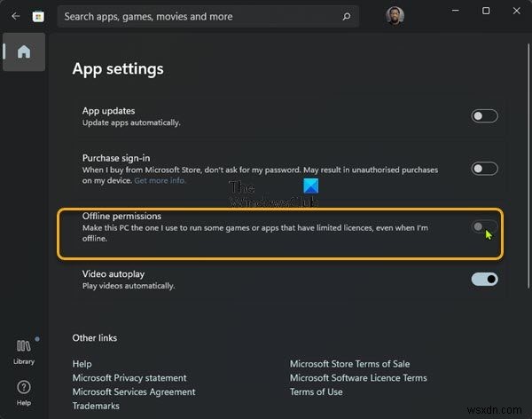Open Microsoft Store Terms of Sale
The image size is (532, 419).
[x=350, y=364]
